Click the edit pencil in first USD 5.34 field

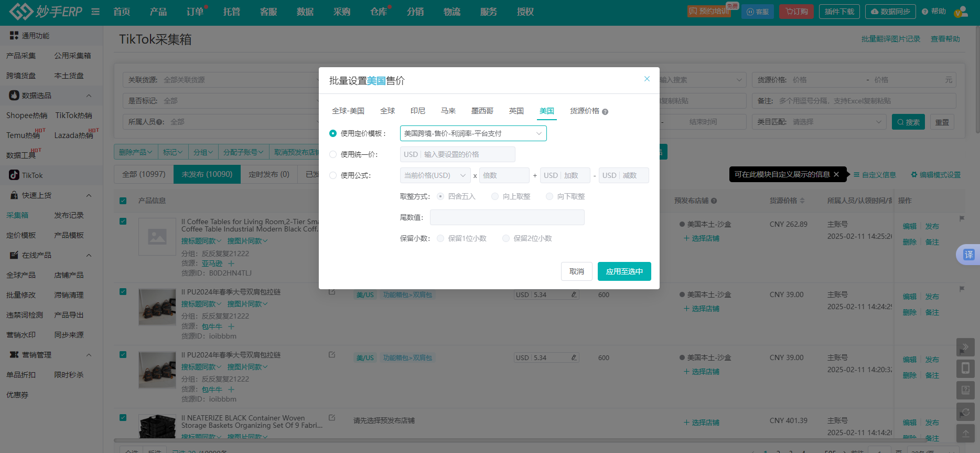pyautogui.click(x=574, y=295)
